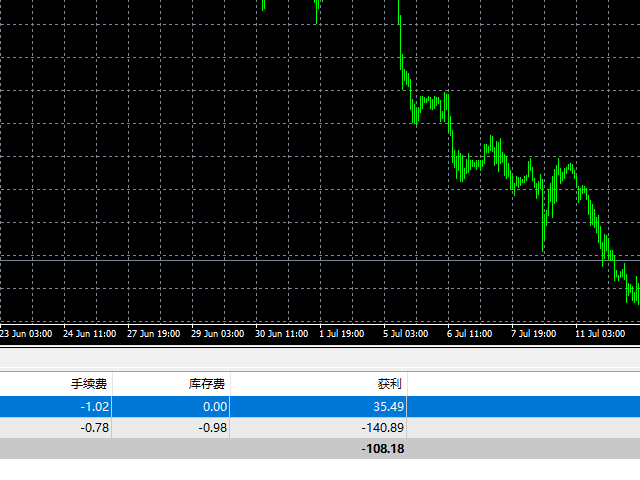Click the 24 Jun 11:00 time label
The image size is (640, 480).
89,334
